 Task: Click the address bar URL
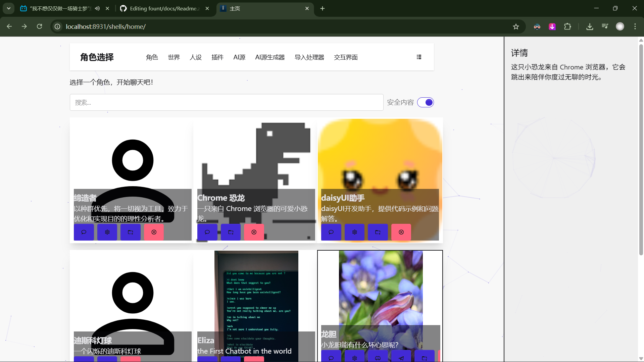(x=106, y=27)
